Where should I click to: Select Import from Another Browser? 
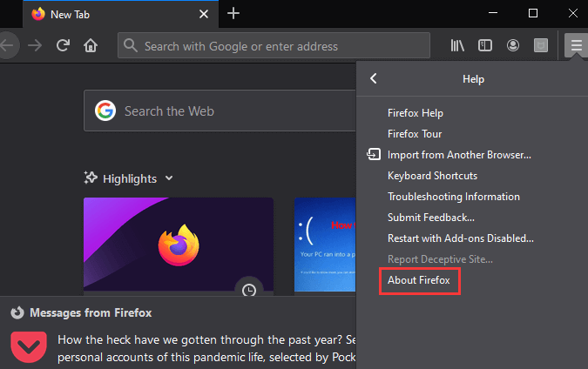pyautogui.click(x=458, y=155)
